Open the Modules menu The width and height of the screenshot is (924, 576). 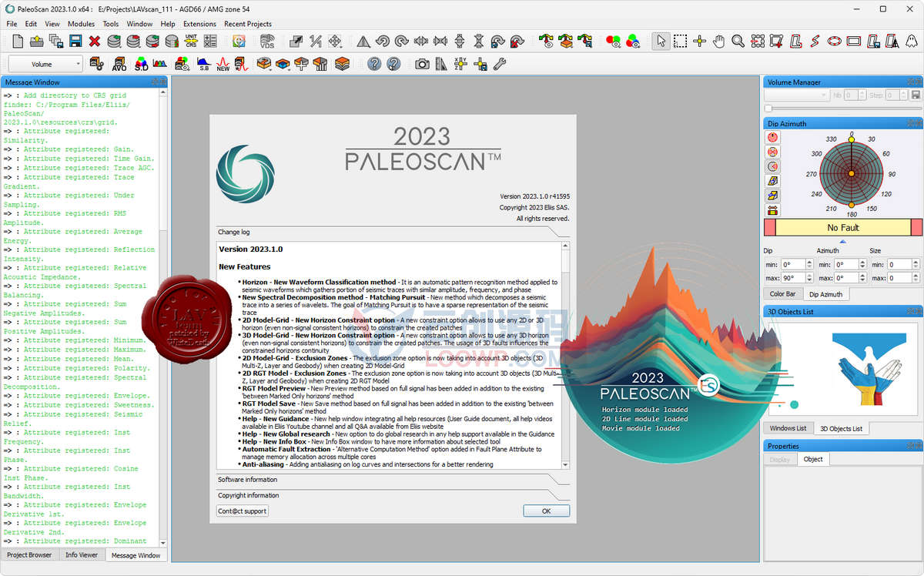click(82, 24)
